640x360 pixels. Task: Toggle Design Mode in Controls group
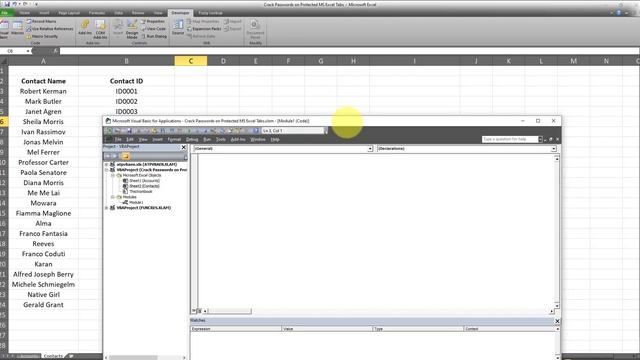point(132,29)
